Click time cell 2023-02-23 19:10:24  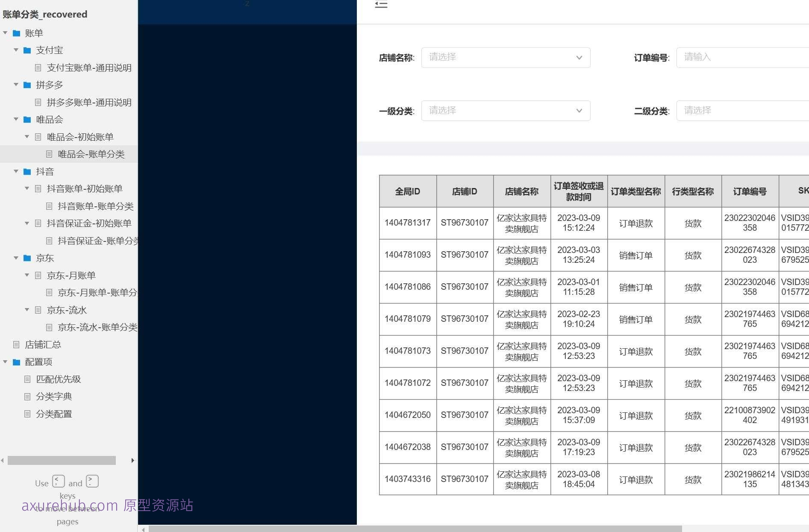[579, 319]
